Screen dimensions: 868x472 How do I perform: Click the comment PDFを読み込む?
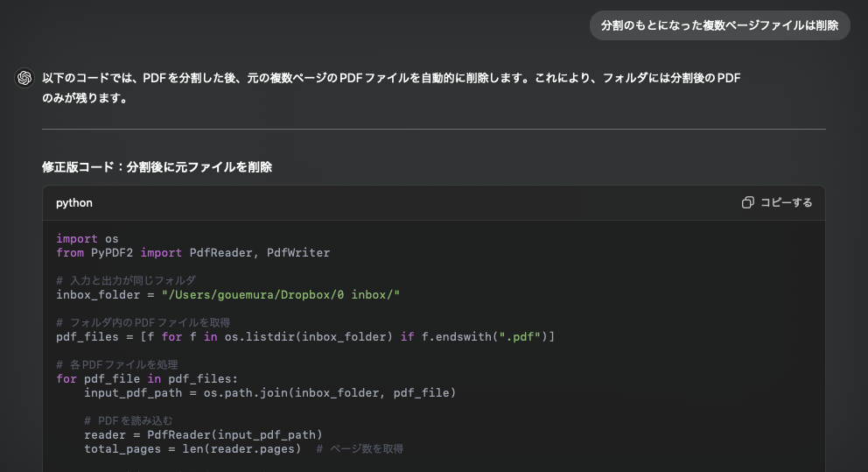click(x=129, y=420)
